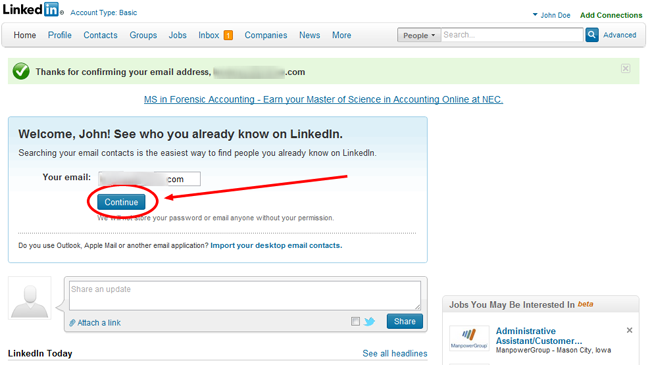Click Import your desktop email contacts
The height and width of the screenshot is (365, 650).
pyautogui.click(x=276, y=246)
